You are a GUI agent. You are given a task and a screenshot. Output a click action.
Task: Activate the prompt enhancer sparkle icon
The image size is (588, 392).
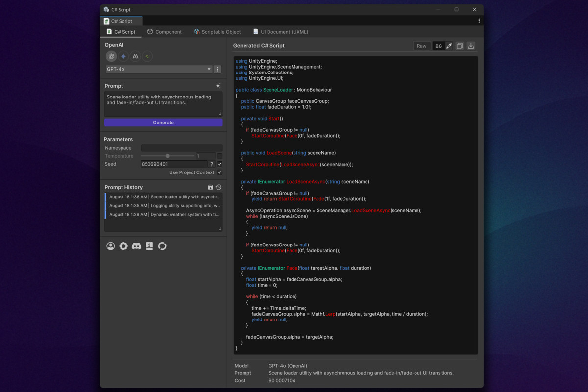click(219, 85)
